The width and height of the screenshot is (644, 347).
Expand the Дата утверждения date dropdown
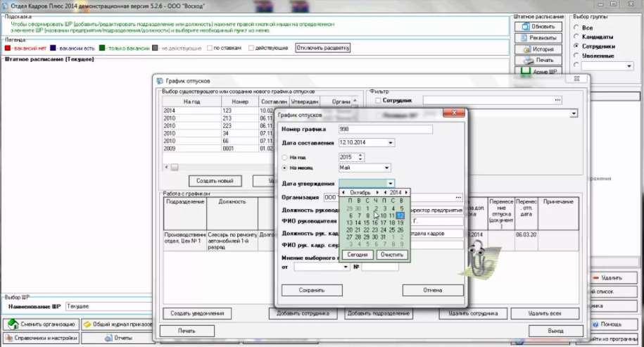391,184
